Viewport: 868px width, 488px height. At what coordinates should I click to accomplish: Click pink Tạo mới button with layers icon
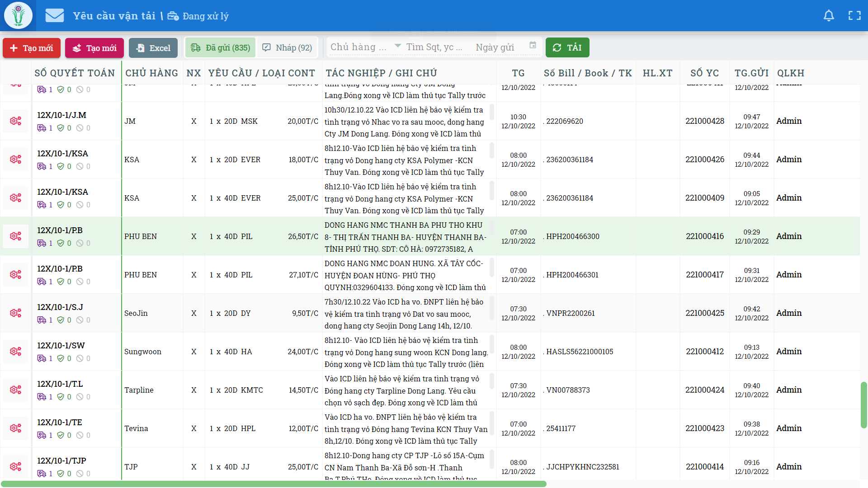click(94, 48)
